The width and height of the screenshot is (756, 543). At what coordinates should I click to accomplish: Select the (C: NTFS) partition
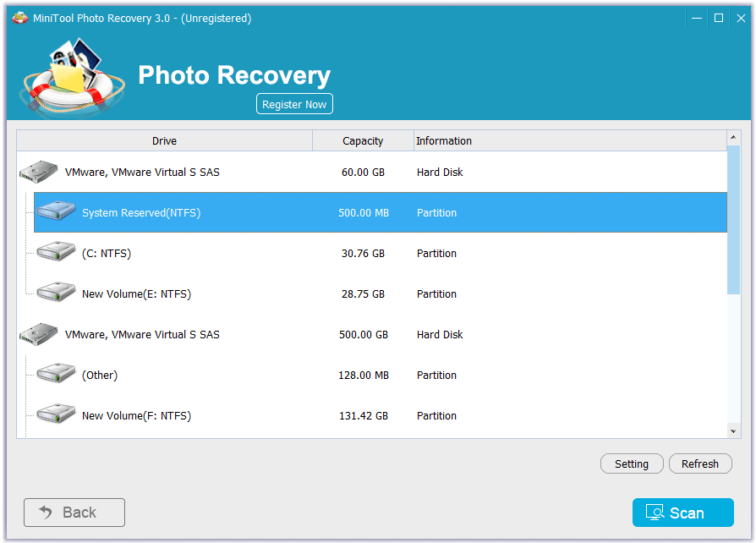381,253
